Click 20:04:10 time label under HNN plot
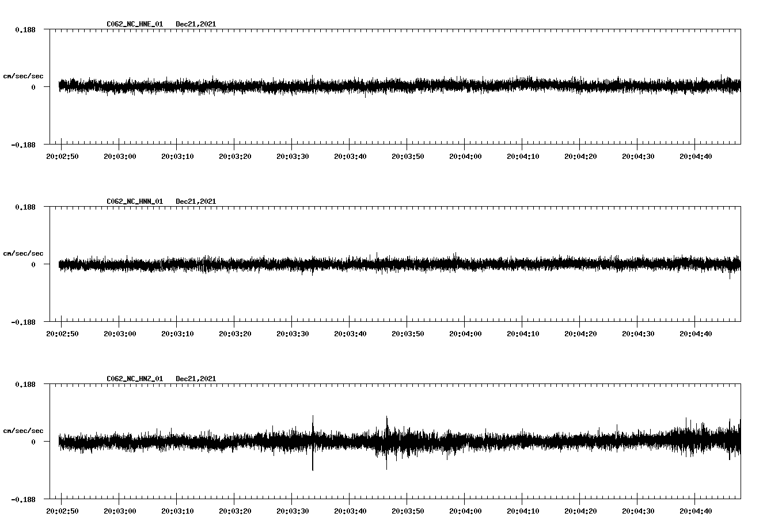 (523, 334)
